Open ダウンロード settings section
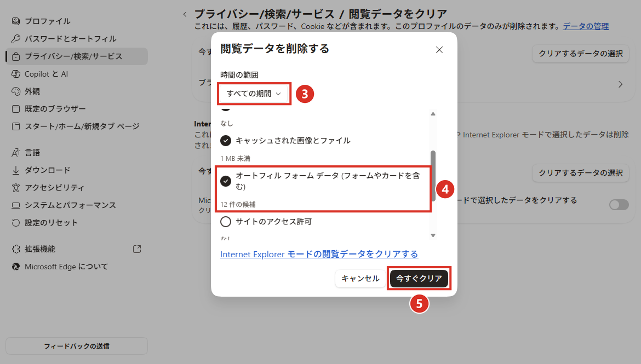 coord(77,170)
